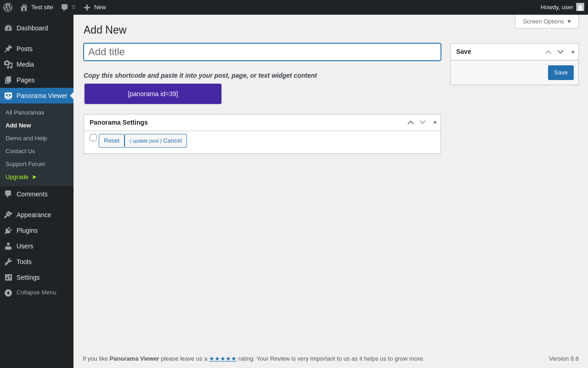Tick the checkbox beside Reset button
This screenshot has height=368, width=588.
(x=93, y=138)
